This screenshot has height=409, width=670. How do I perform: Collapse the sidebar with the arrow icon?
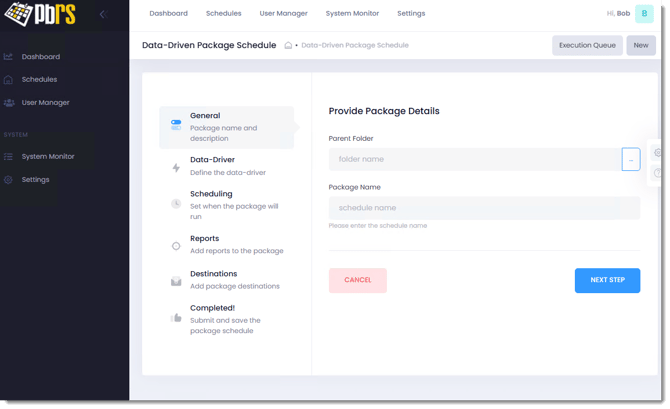pos(102,14)
